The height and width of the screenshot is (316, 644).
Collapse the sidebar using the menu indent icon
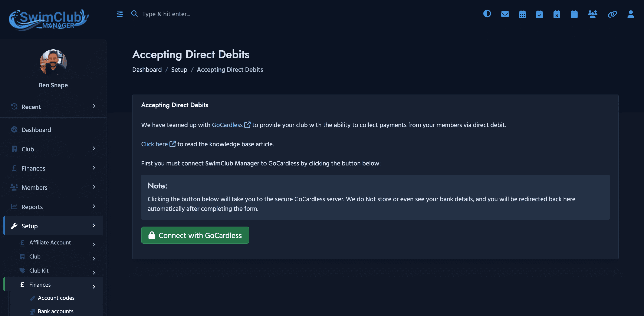coord(120,14)
